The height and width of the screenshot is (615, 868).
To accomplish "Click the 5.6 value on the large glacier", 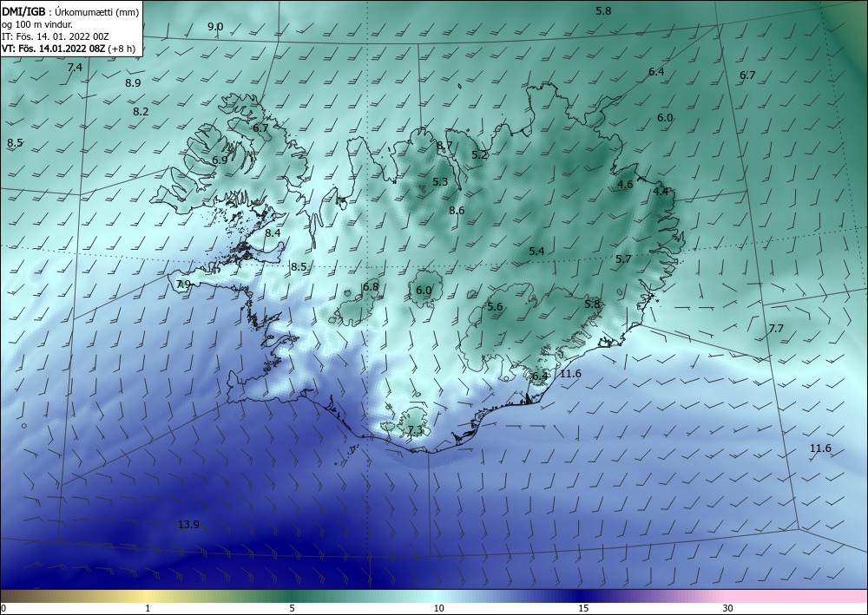I will (495, 307).
